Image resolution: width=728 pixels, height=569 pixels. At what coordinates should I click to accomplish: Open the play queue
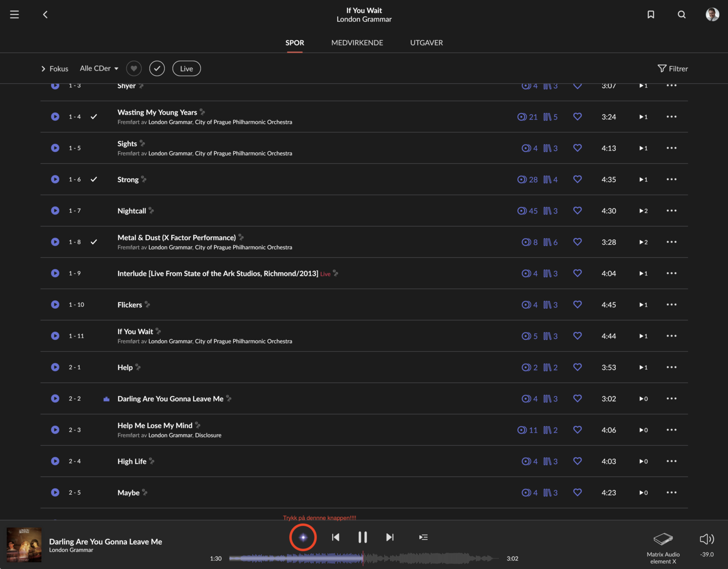pos(424,537)
